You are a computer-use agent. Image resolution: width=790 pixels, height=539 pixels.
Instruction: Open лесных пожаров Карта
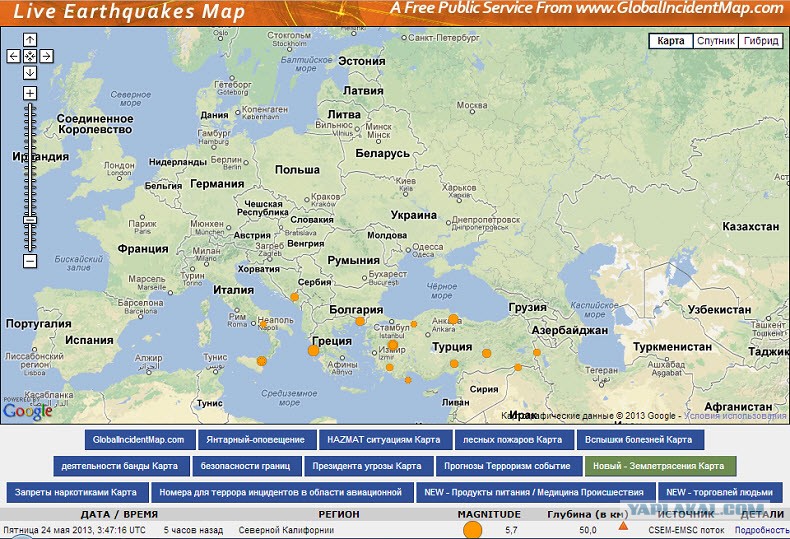tap(512, 439)
